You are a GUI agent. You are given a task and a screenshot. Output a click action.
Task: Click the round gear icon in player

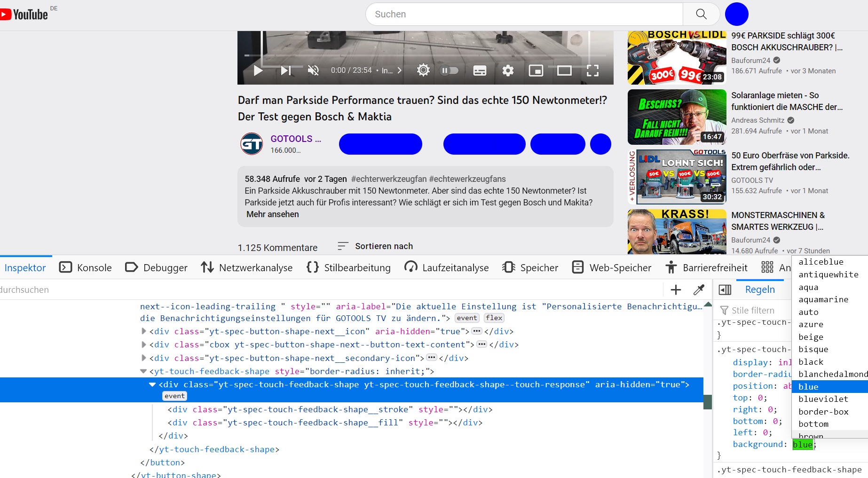(x=423, y=71)
